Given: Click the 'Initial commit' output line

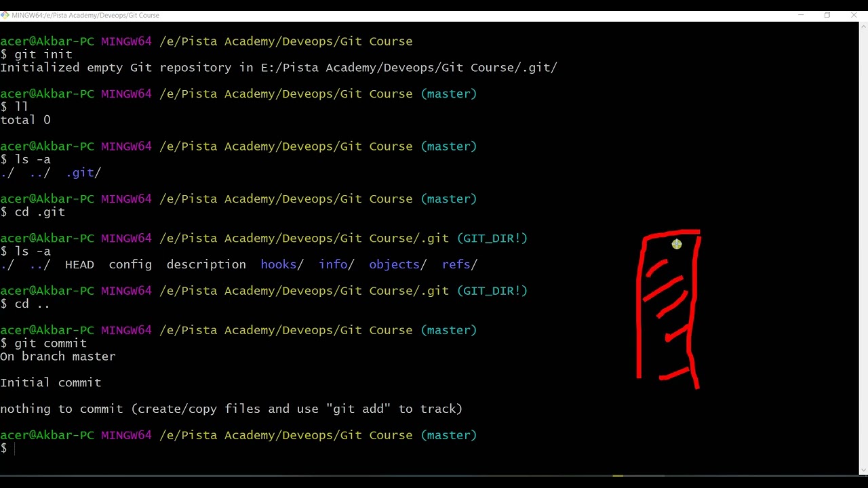Looking at the screenshot, I should click(51, 383).
